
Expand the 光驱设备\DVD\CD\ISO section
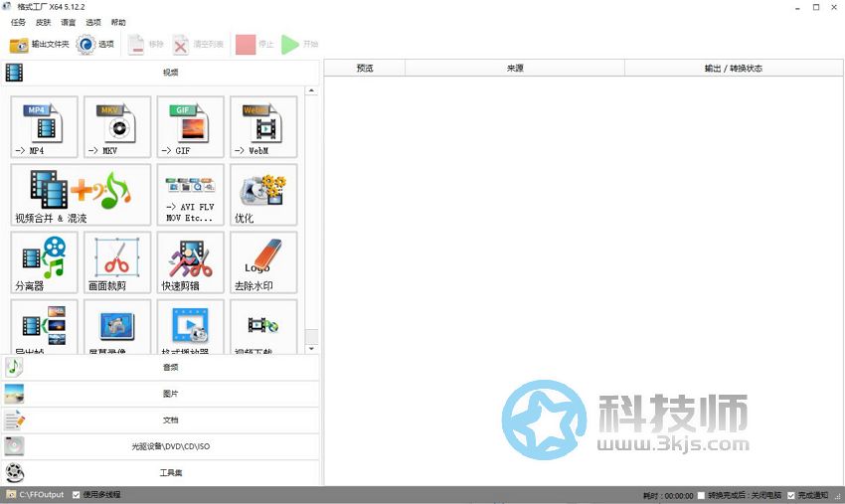tap(160, 446)
